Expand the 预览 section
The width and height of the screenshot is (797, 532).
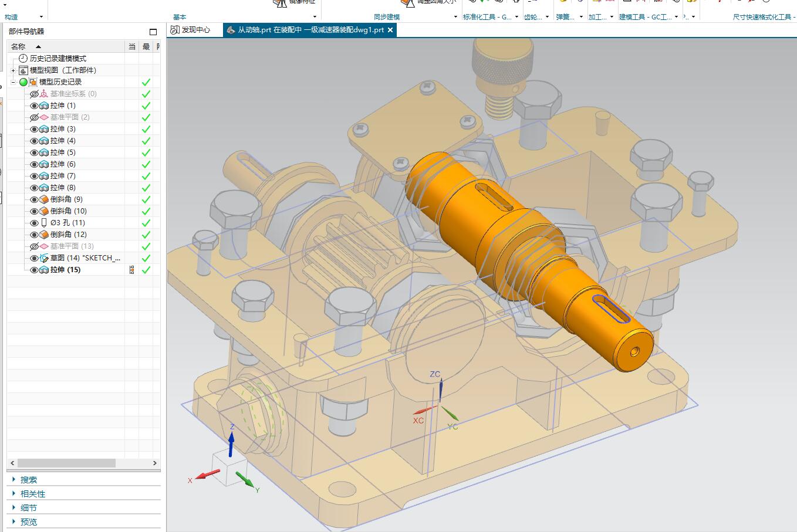click(13, 521)
